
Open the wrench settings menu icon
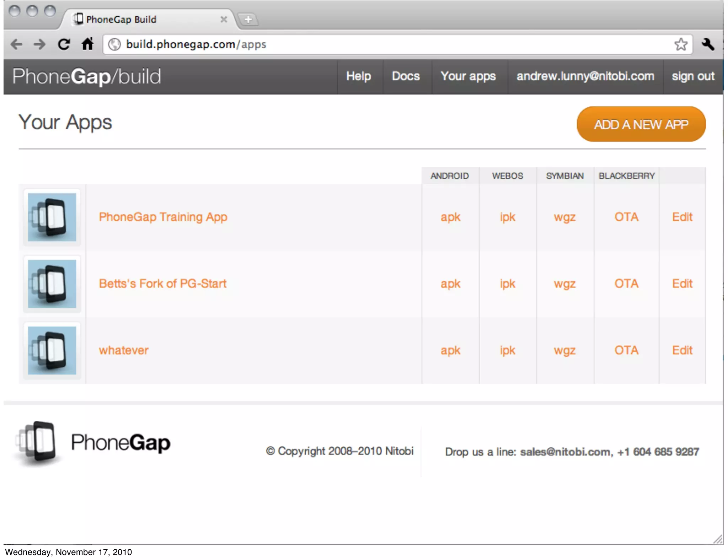click(x=708, y=44)
